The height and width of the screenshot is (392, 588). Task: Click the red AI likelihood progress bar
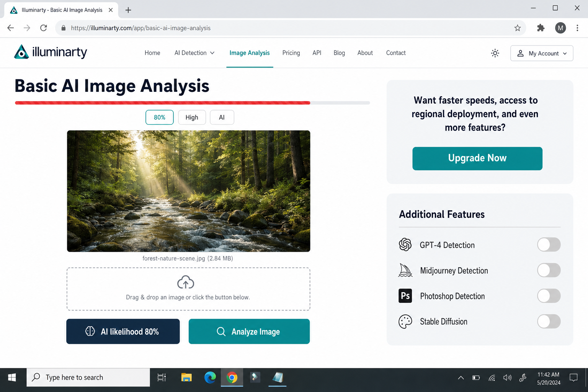pos(162,103)
